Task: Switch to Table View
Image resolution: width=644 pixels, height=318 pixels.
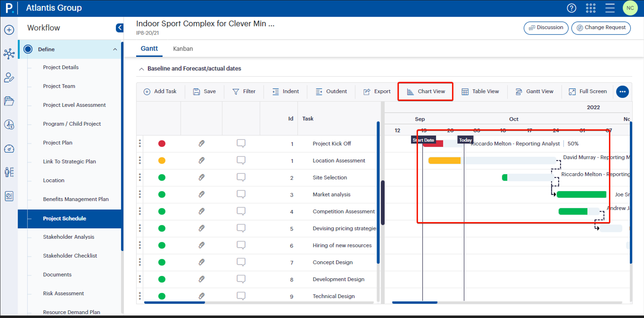Action: click(480, 91)
